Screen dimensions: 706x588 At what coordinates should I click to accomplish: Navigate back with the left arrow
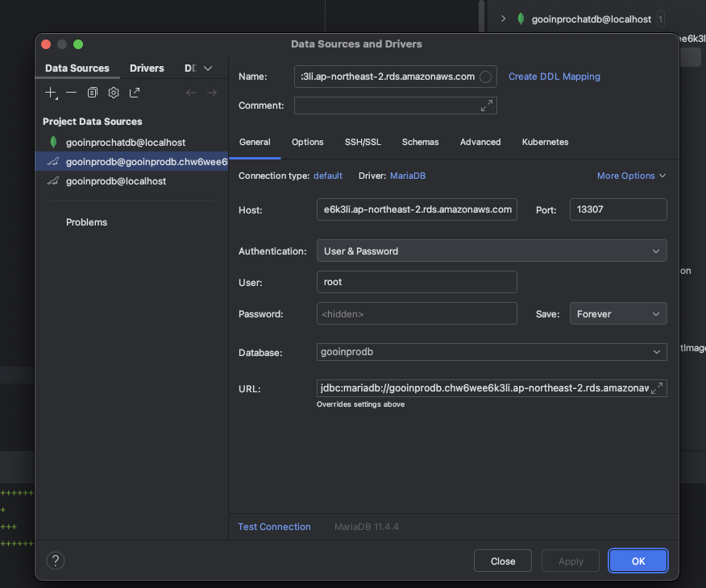[191, 93]
